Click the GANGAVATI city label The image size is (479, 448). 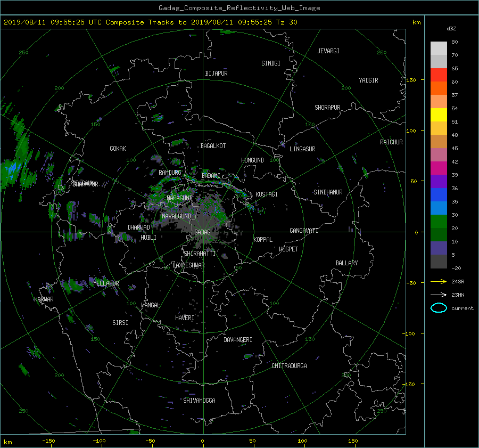click(304, 231)
